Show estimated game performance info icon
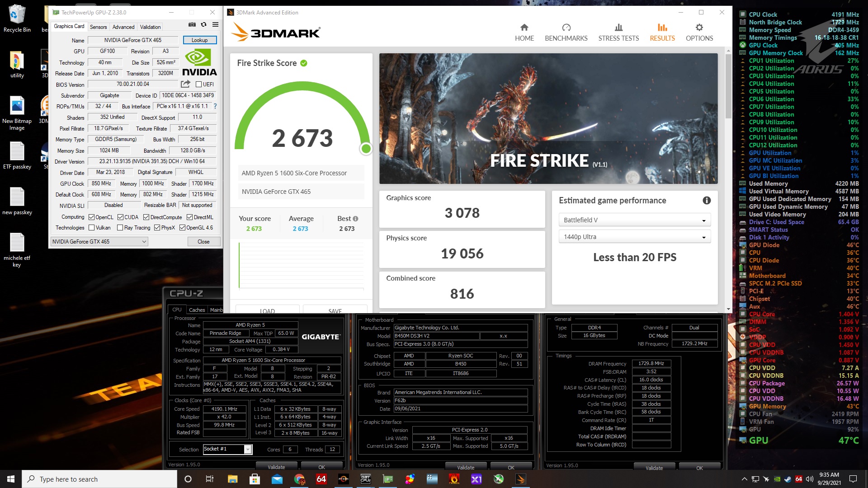868x488 pixels. pyautogui.click(x=707, y=200)
